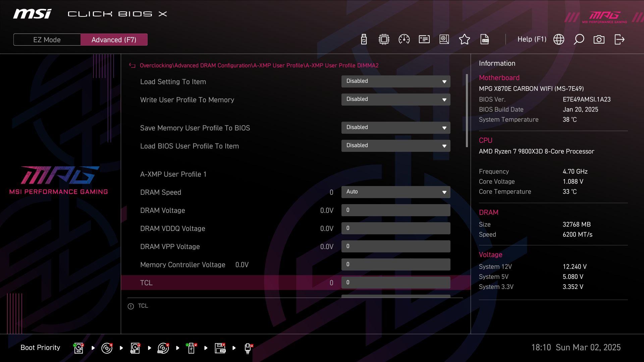Click the breadcrumb back arrow
This screenshot has width=644, height=362.
point(132,66)
